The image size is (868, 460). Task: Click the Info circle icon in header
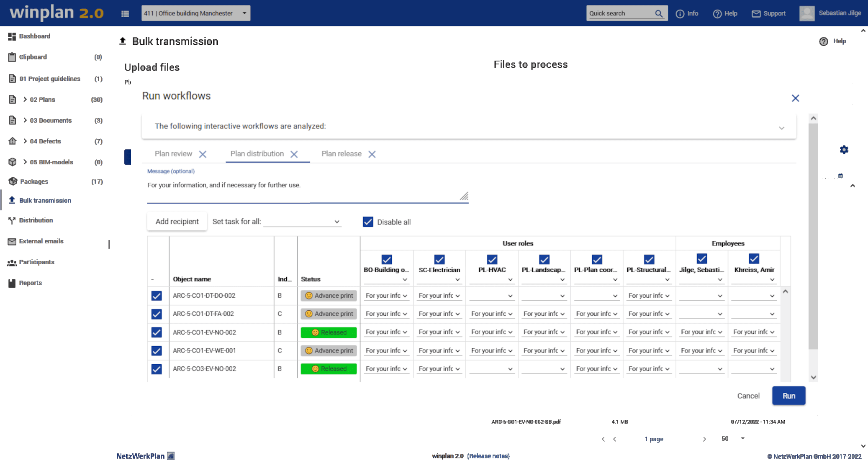[680, 14]
